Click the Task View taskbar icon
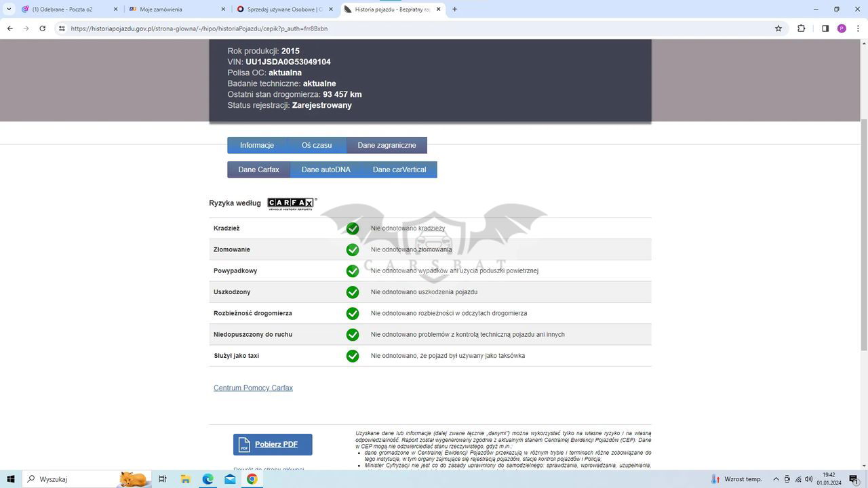 (163, 479)
